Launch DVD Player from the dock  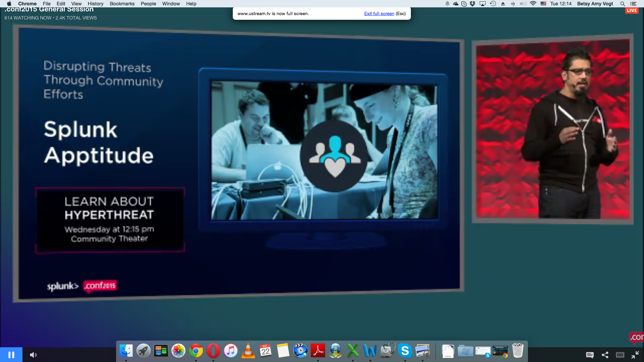(x=301, y=351)
